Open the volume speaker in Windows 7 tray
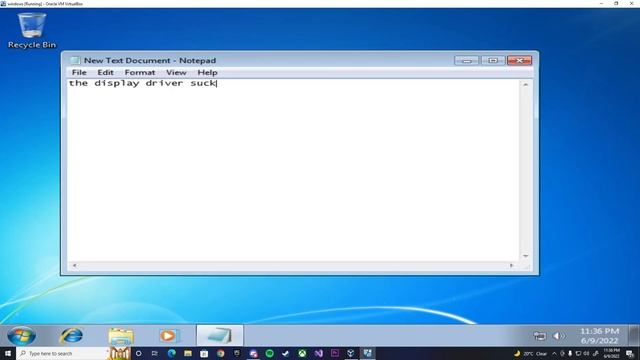The image size is (640, 360). pos(559,336)
